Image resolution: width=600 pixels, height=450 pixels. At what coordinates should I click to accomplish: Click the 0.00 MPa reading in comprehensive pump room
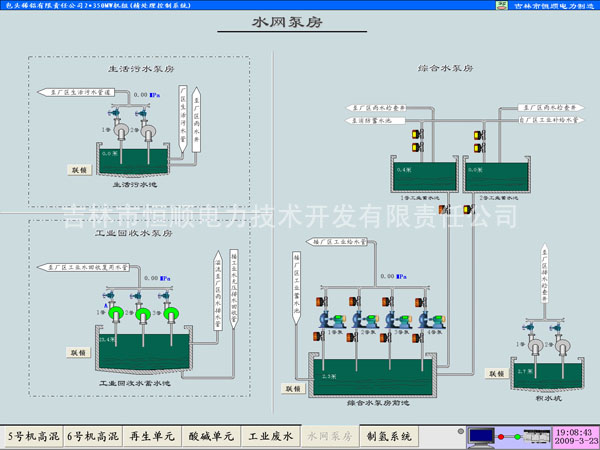386,275
